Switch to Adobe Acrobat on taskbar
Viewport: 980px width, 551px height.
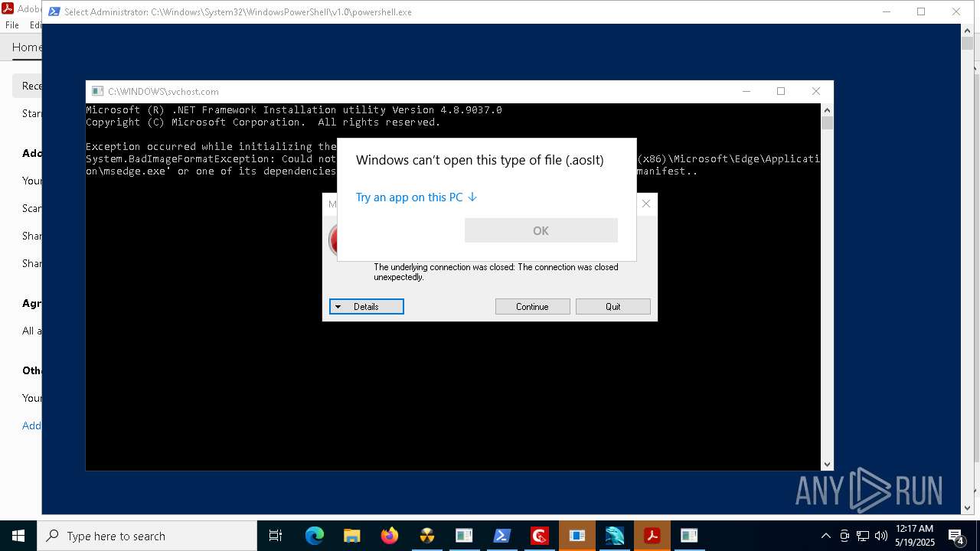(652, 536)
